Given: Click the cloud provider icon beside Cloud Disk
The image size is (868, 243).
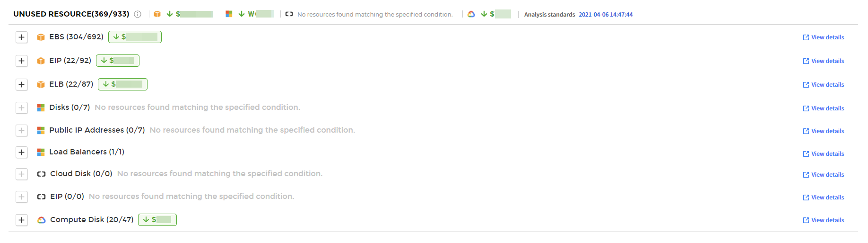Looking at the screenshot, I should point(42,174).
